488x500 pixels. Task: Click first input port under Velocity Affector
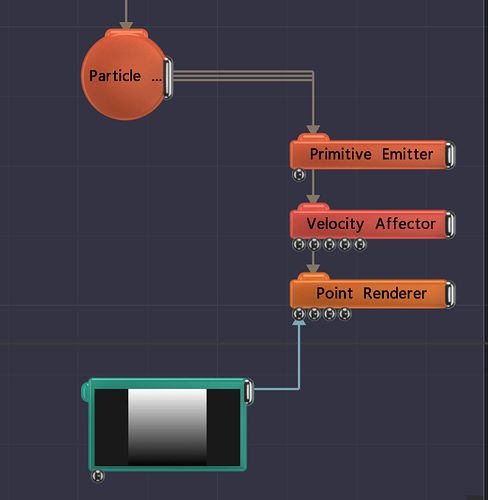299,244
